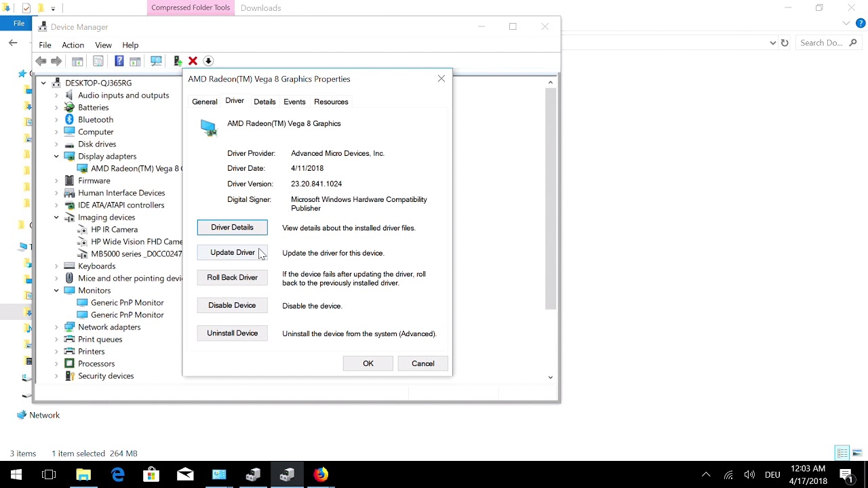Click Cancel in the properties dialog
868x488 pixels.
click(422, 364)
